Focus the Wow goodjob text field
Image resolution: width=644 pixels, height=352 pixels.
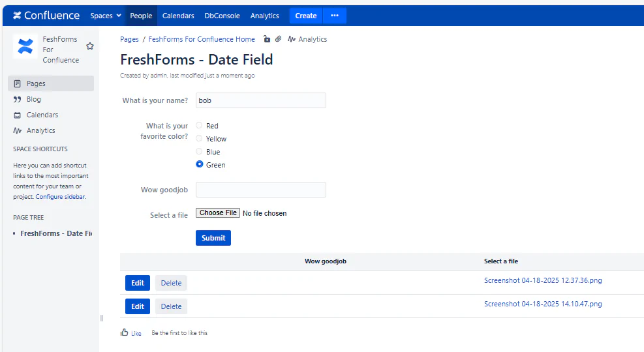click(x=260, y=190)
